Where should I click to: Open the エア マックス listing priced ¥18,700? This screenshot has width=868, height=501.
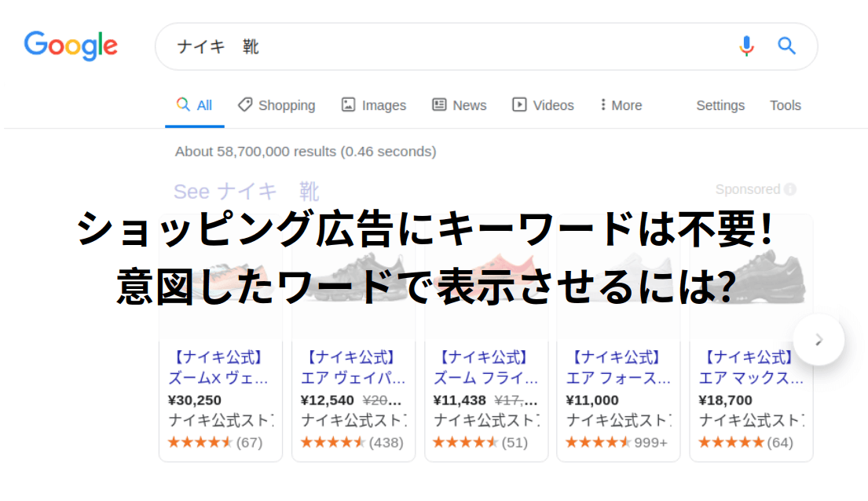point(751,378)
